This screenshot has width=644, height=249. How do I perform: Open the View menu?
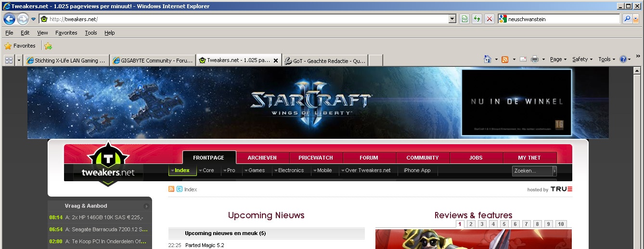pos(42,33)
